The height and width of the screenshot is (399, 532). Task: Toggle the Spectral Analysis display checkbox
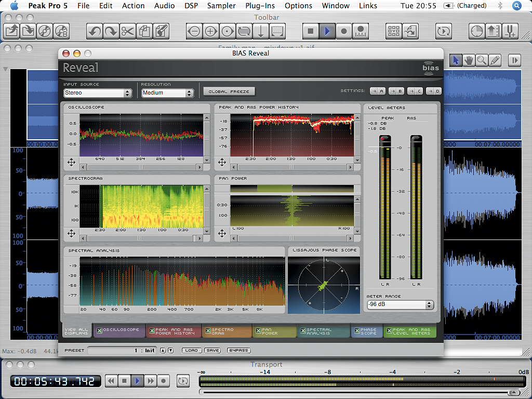click(x=303, y=330)
